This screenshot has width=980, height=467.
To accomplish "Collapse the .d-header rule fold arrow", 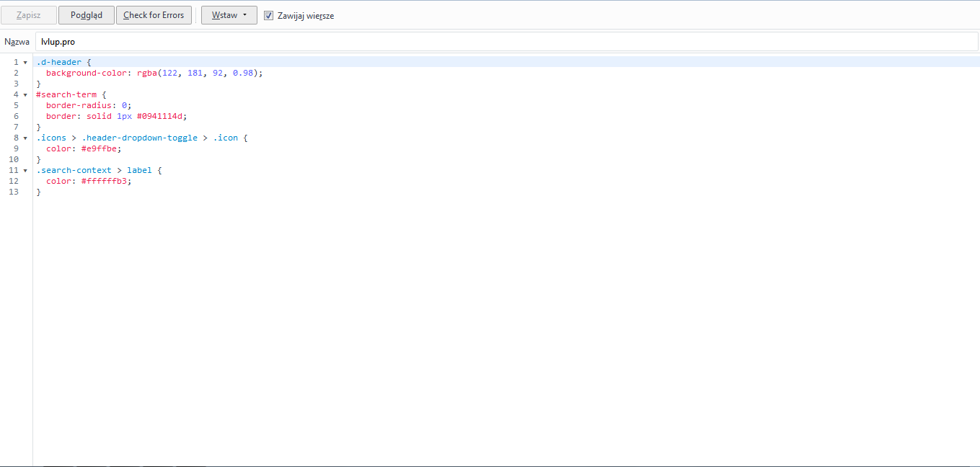I will point(25,62).
